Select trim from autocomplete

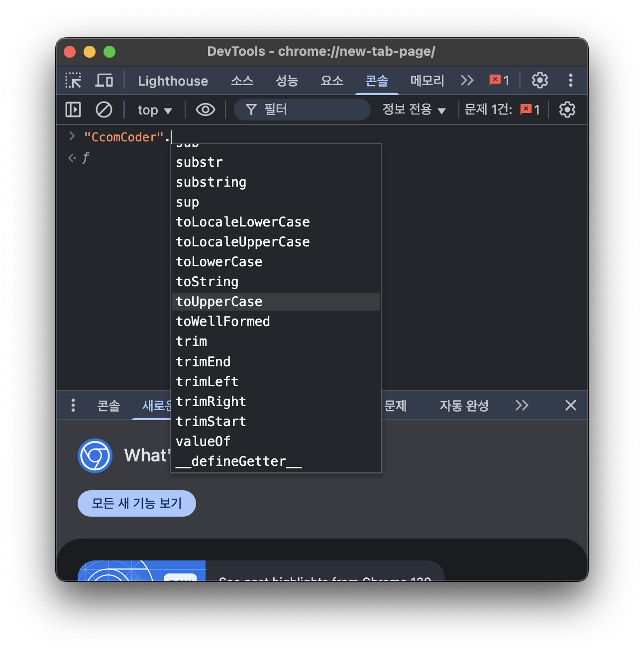276,341
